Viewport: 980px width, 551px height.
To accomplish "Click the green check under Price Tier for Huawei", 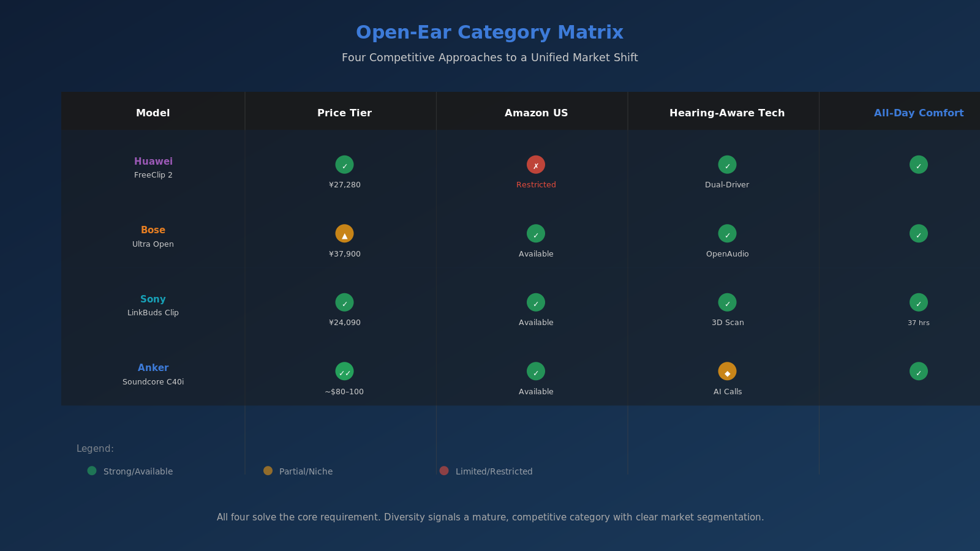I will pyautogui.click(x=344, y=165).
